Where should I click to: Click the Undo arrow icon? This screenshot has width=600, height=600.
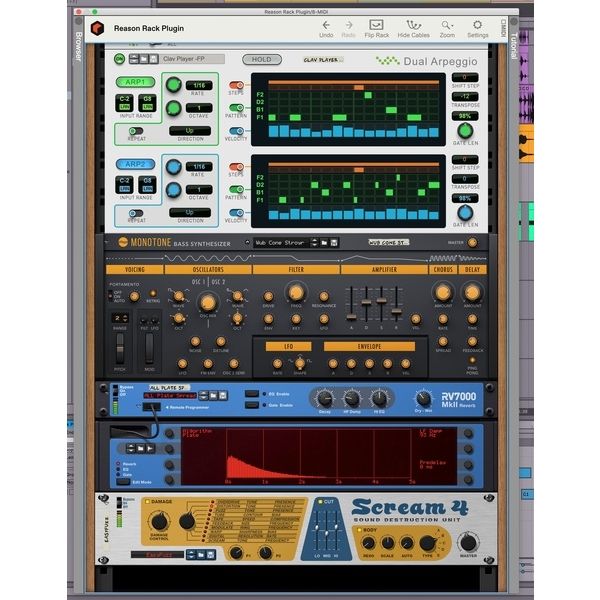[326, 24]
